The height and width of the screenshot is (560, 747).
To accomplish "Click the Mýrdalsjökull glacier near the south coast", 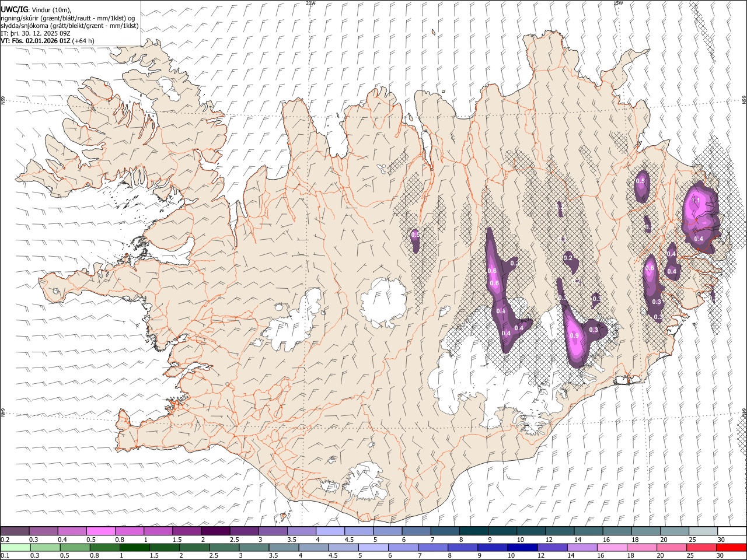I will [x=365, y=481].
